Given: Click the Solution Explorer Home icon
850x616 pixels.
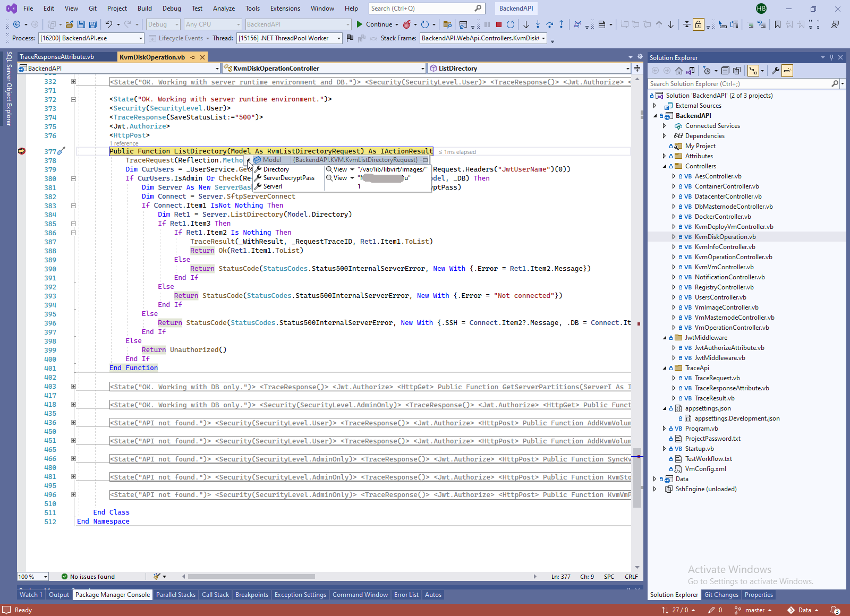Looking at the screenshot, I should [678, 71].
